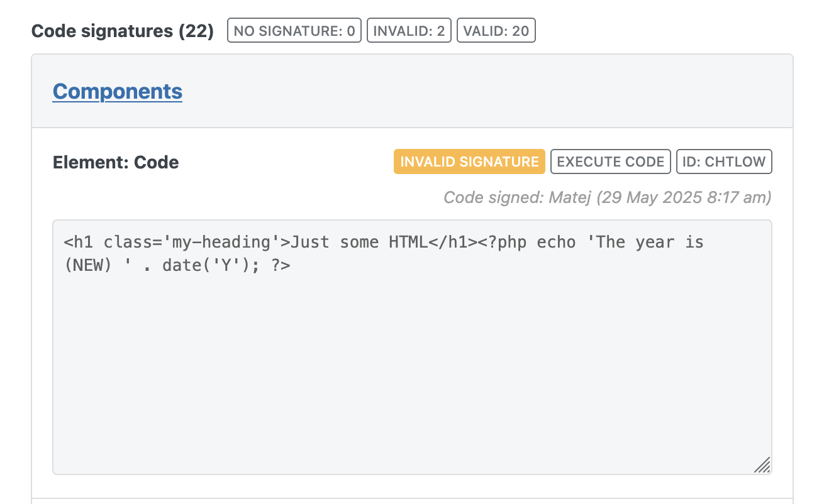
Task: Click the EXECUTE CODE badge
Action: (x=611, y=162)
